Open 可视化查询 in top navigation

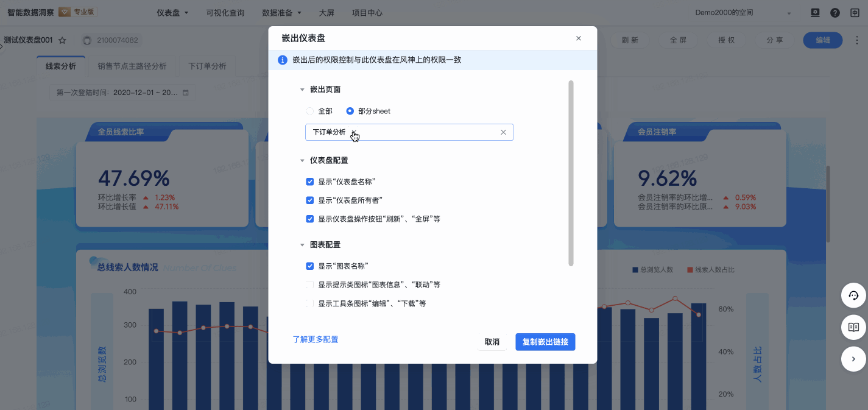coord(225,13)
